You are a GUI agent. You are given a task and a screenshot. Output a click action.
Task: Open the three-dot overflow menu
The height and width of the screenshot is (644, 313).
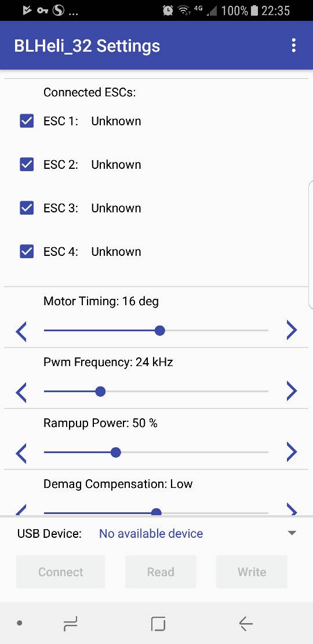pyautogui.click(x=293, y=45)
